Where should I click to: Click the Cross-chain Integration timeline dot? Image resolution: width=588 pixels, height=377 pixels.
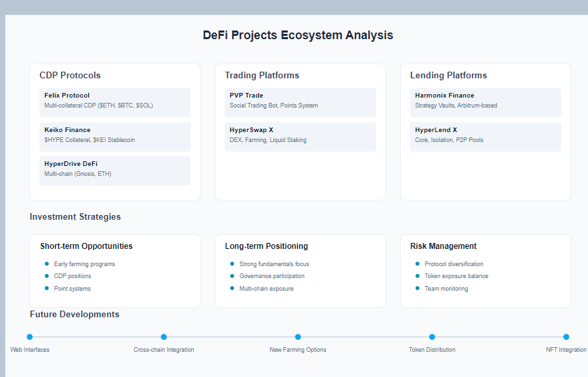pos(164,337)
